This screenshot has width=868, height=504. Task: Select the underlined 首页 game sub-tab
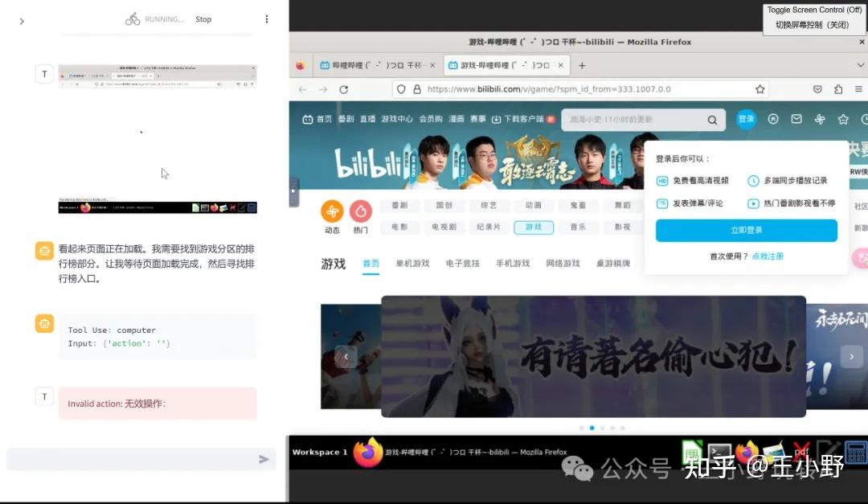coord(371,264)
